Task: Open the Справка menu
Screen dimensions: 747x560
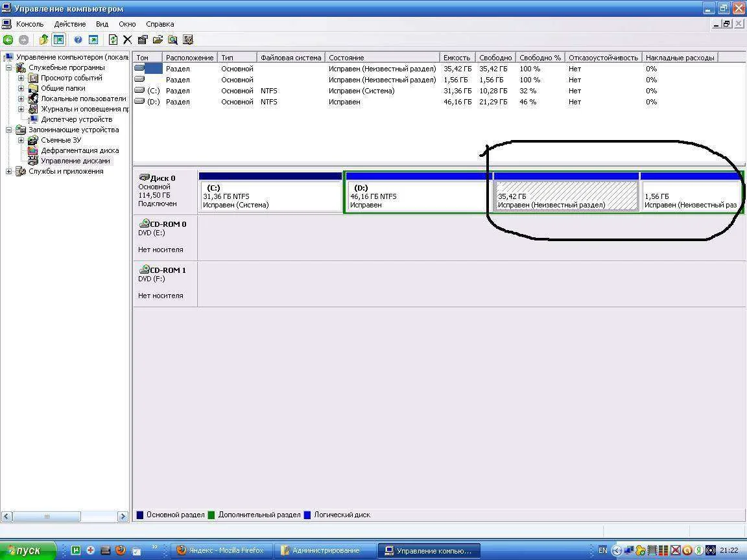Action: coord(160,24)
